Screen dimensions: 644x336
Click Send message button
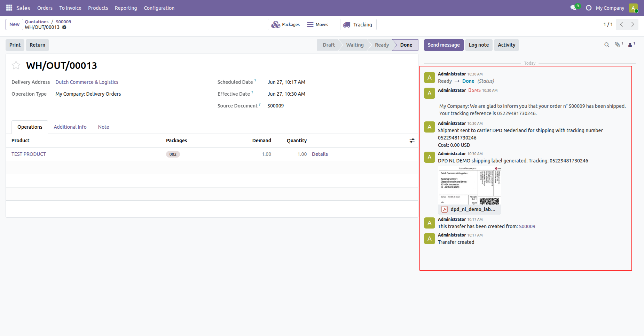tap(443, 45)
